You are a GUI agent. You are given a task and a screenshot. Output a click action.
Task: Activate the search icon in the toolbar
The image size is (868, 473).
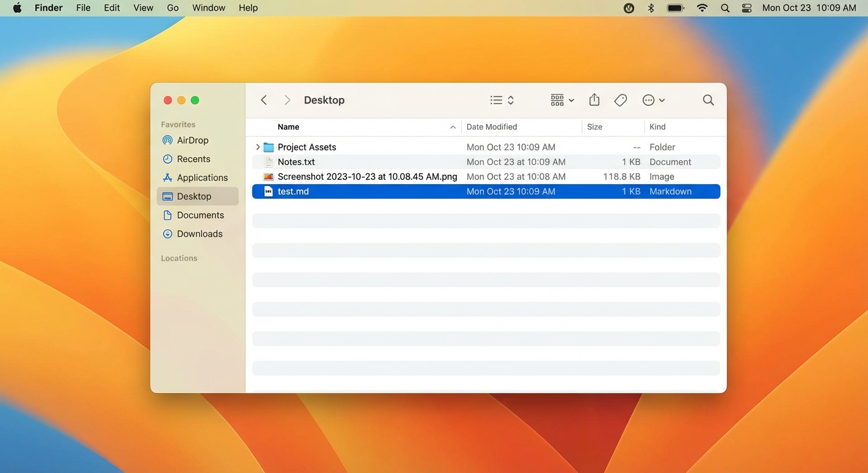coord(707,99)
